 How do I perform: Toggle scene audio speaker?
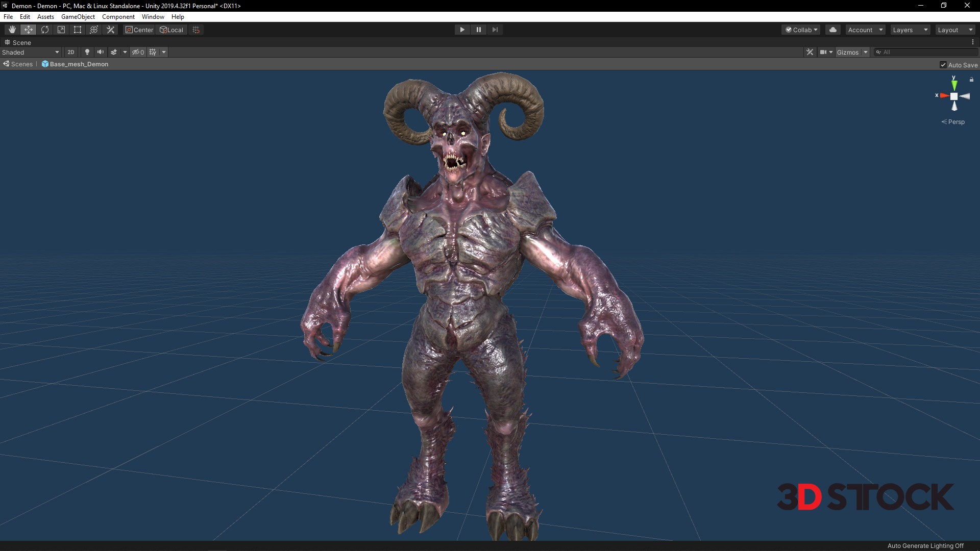pyautogui.click(x=101, y=52)
